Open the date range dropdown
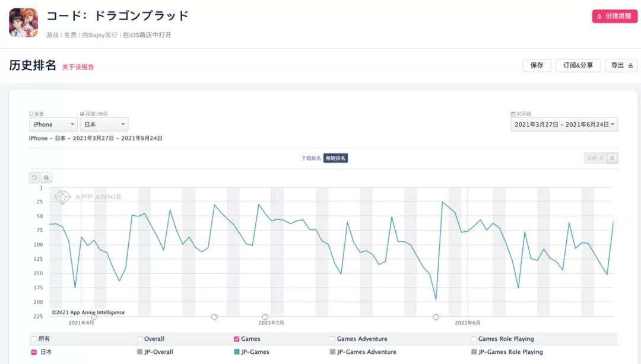641x364 pixels. pyautogui.click(x=564, y=124)
